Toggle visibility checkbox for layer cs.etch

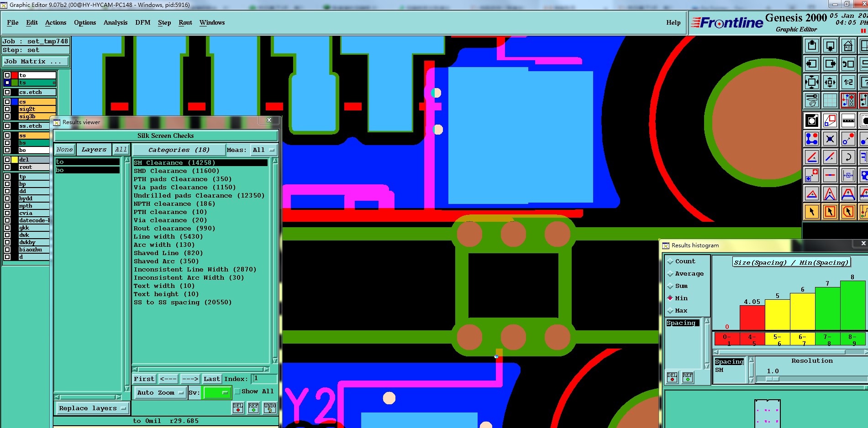point(7,92)
